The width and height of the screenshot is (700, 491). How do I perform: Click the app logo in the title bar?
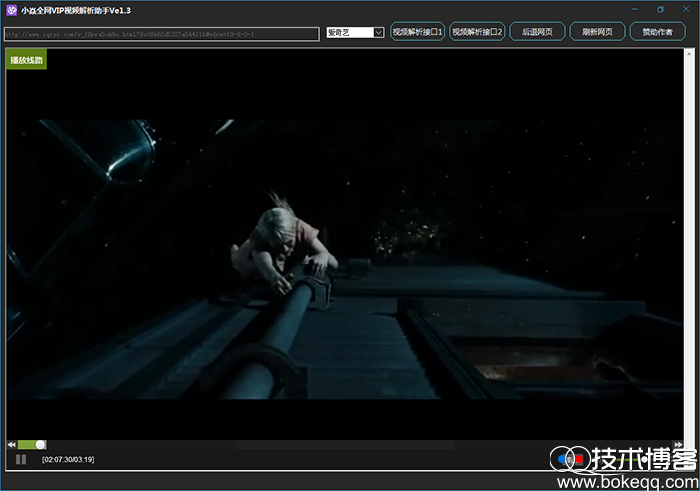tap(12, 10)
